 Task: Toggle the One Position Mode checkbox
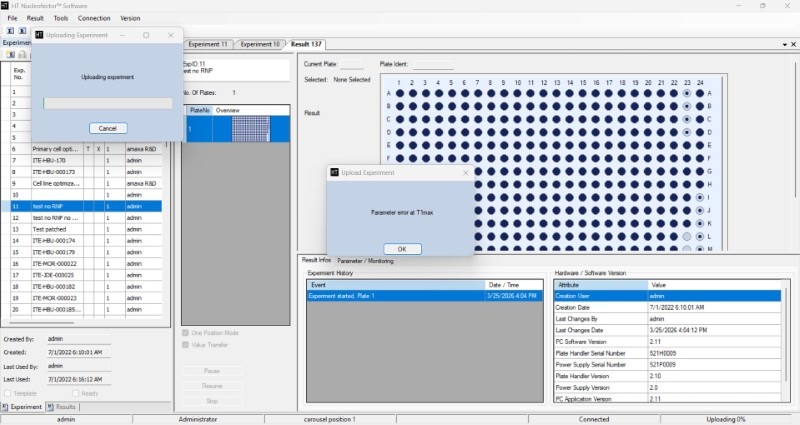[x=186, y=332]
